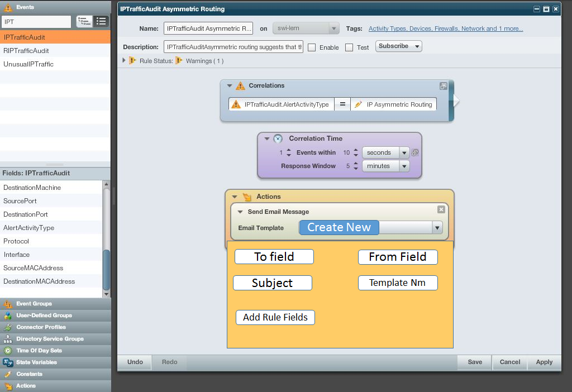Click stepper arrows for events count
Image resolution: width=572 pixels, height=392 pixels.
tap(289, 152)
